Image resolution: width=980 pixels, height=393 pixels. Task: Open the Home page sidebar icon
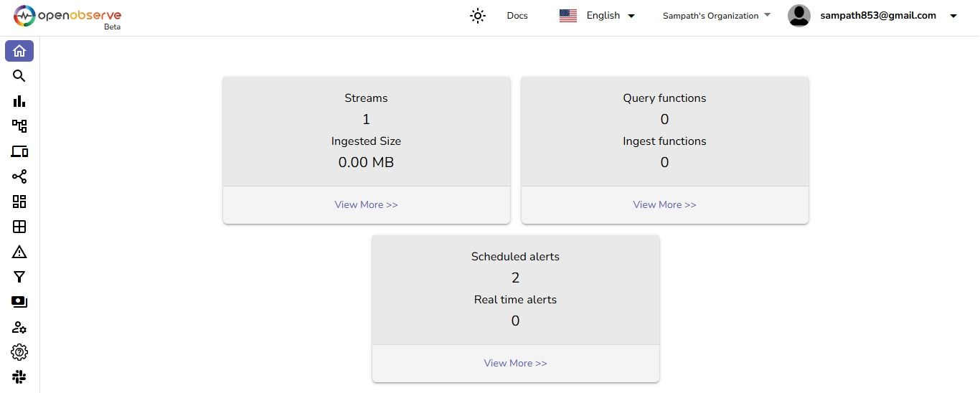(x=19, y=51)
